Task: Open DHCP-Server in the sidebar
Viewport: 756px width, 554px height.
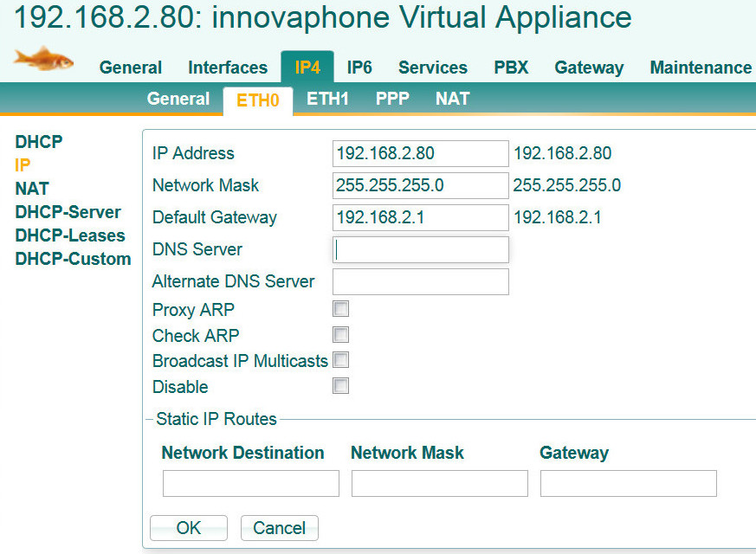Action: tap(68, 212)
